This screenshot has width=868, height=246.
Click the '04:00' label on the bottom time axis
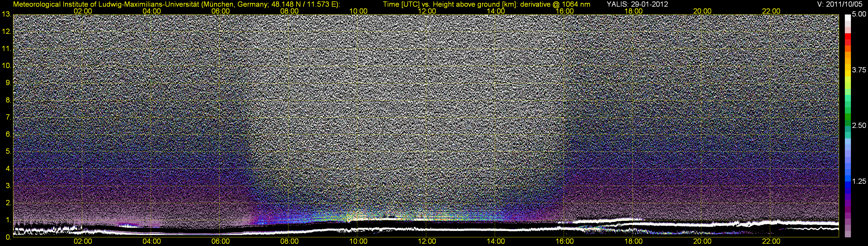(152, 241)
